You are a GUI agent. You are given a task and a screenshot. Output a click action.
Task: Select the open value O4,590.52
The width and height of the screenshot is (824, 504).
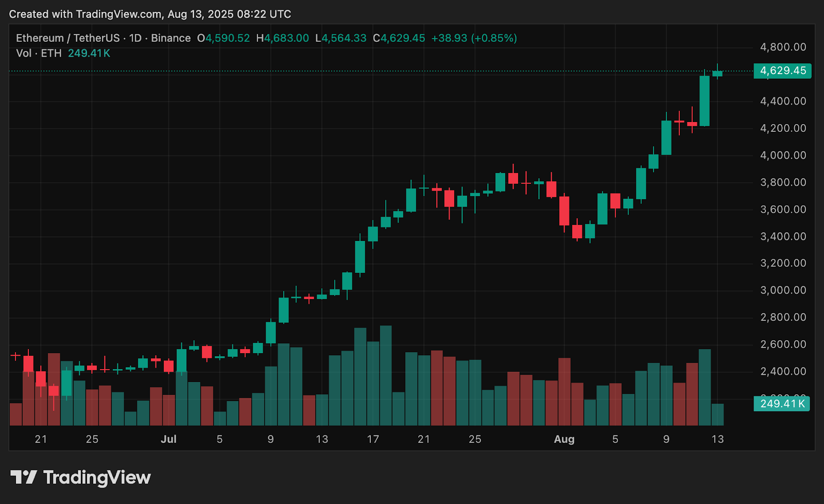[224, 38]
